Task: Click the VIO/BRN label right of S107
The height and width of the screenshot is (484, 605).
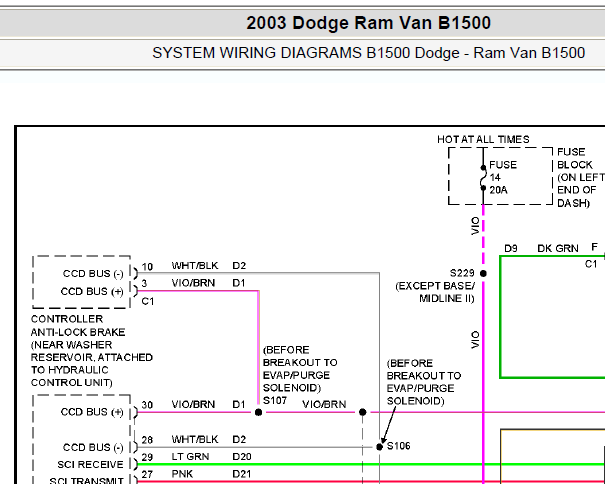Action: click(324, 404)
